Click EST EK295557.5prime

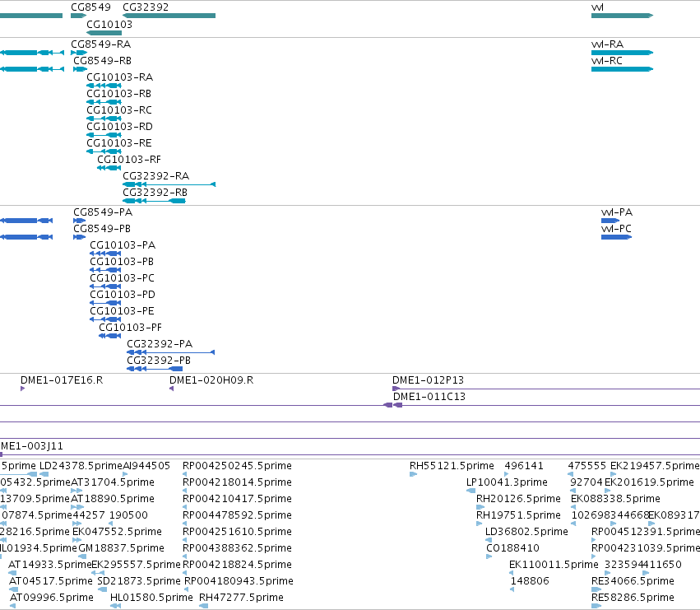[136, 566]
